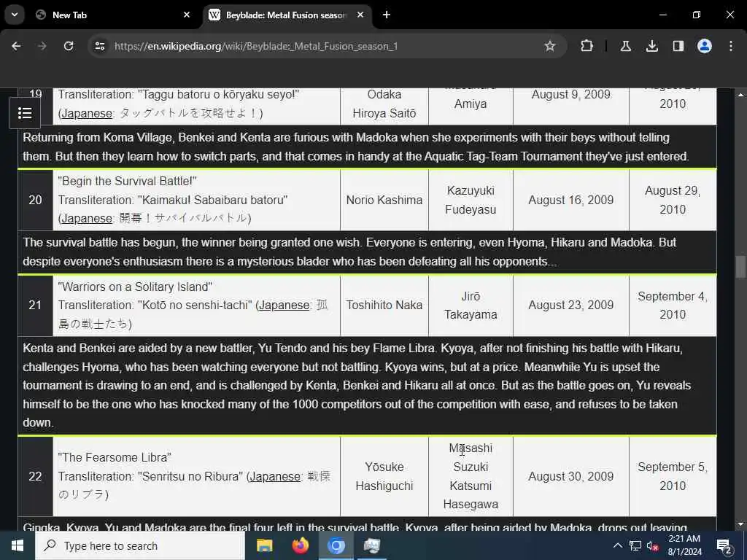Close the New Tab tab
This screenshot has height=560, width=747.
click(x=187, y=15)
